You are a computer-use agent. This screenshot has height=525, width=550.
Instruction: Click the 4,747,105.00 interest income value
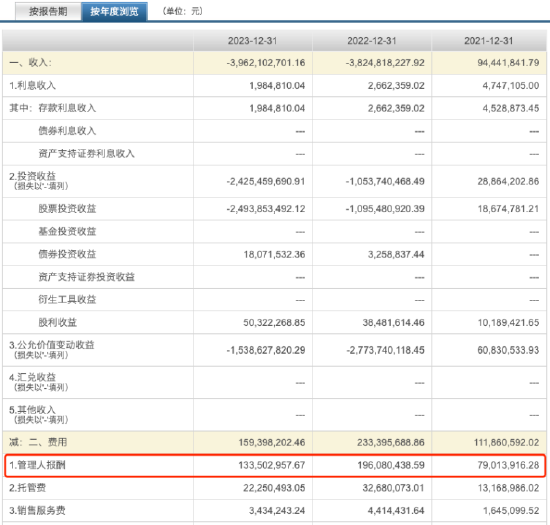[511, 86]
